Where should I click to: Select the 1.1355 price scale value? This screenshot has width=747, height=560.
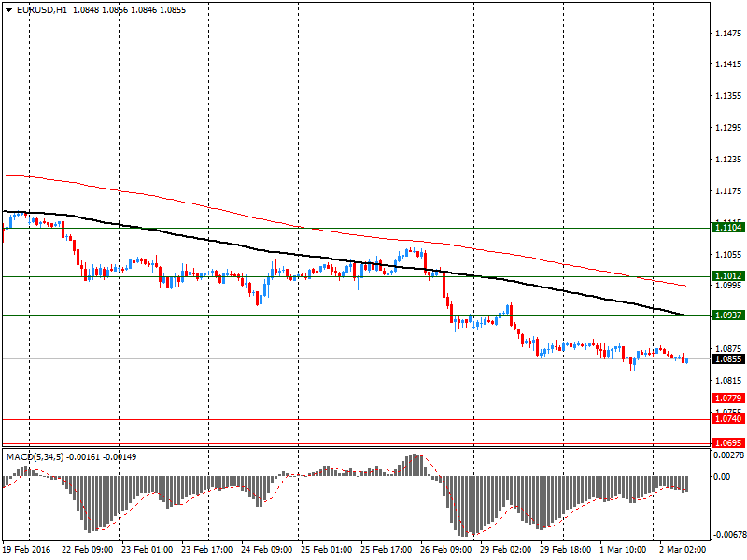[x=728, y=96]
